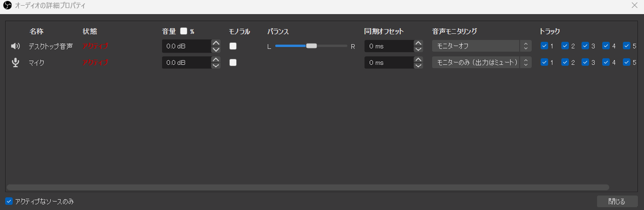Image resolution: width=644 pixels, height=210 pixels.
Task: Uncheck アクティブなソースのみ checkbox
Action: (x=9, y=201)
